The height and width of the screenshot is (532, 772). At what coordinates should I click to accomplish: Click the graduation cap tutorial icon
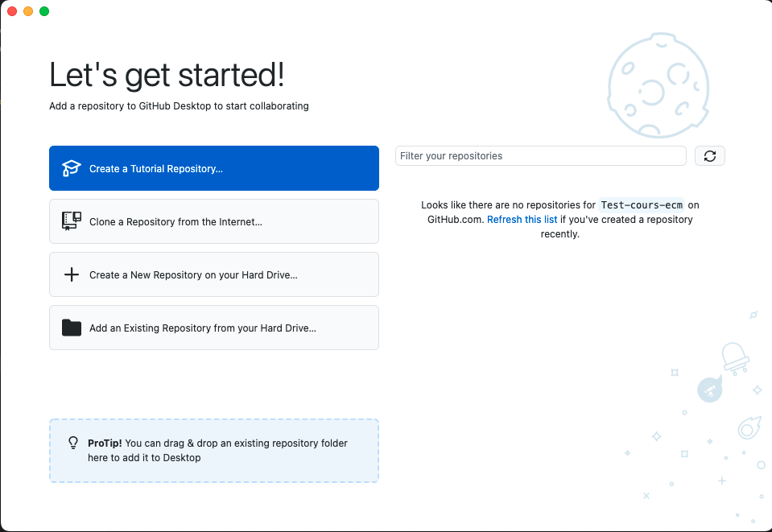72,169
